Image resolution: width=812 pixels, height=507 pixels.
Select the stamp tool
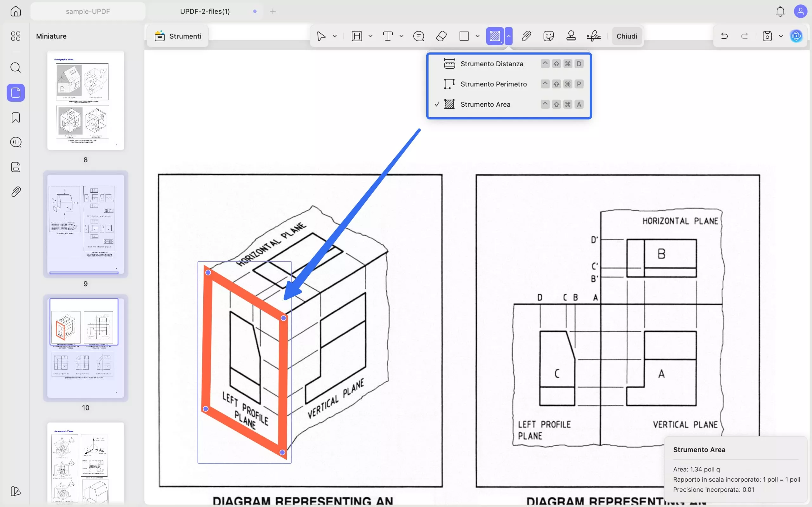[571, 36]
